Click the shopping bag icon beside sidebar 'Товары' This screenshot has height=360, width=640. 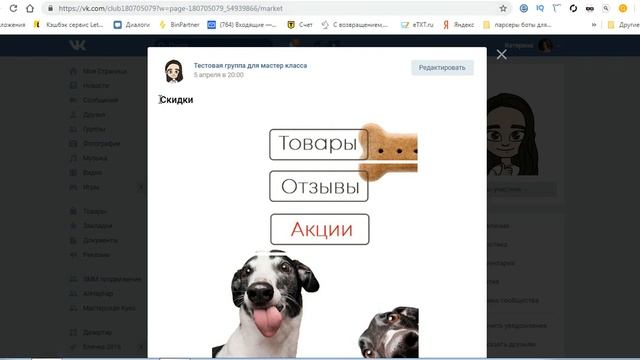pos(73,211)
